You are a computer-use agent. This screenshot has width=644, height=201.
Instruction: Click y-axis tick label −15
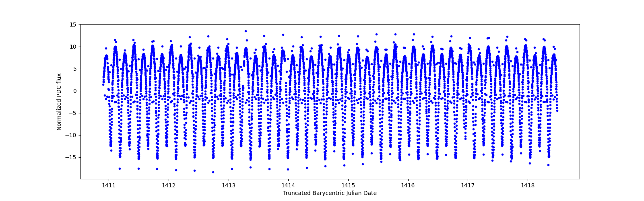[71, 157]
